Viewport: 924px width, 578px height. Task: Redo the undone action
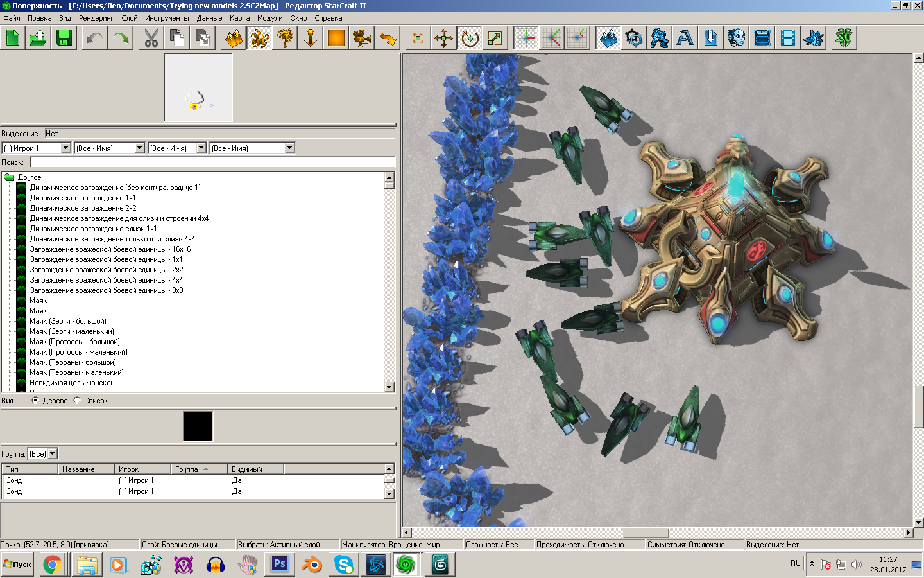[121, 38]
